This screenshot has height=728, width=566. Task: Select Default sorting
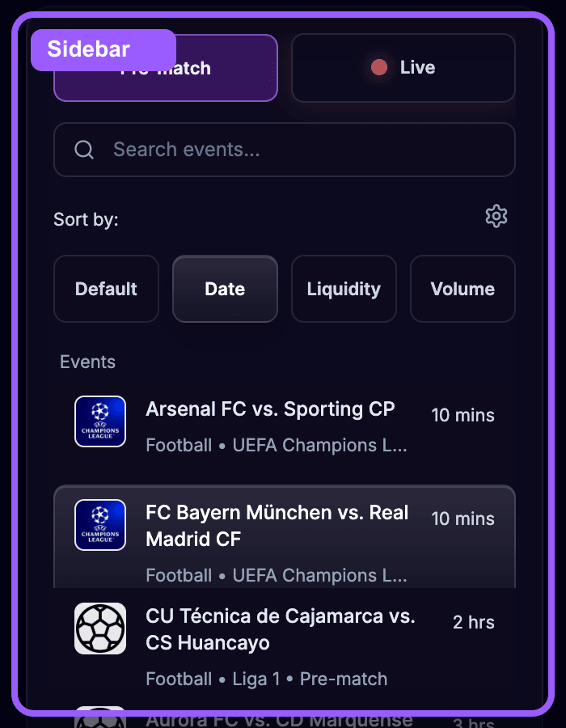[106, 289]
